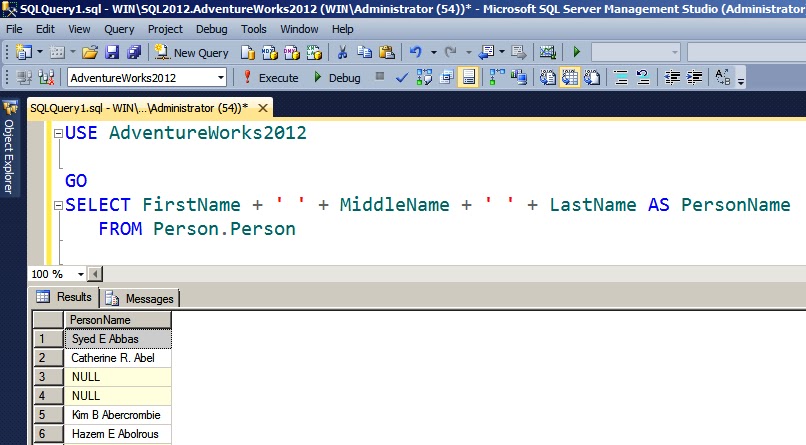
Task: Open the File menu
Action: (x=14, y=29)
